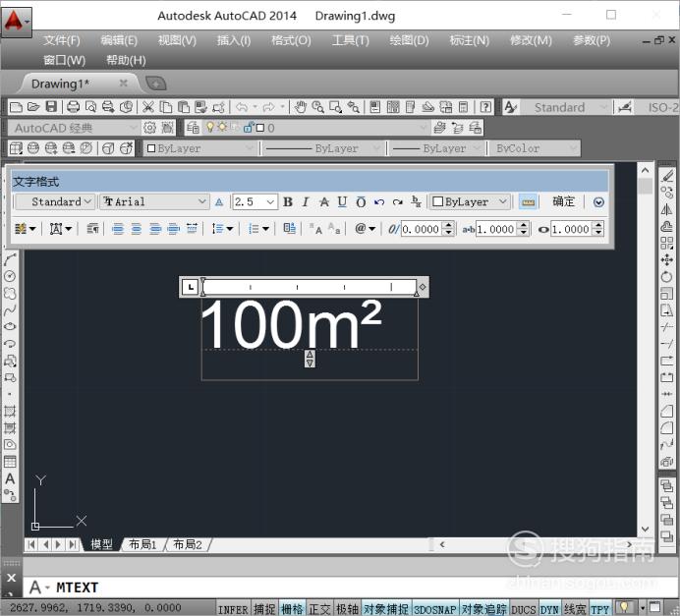The image size is (680, 616).
Task: Open the Standard text style dropdown
Action: point(54,202)
